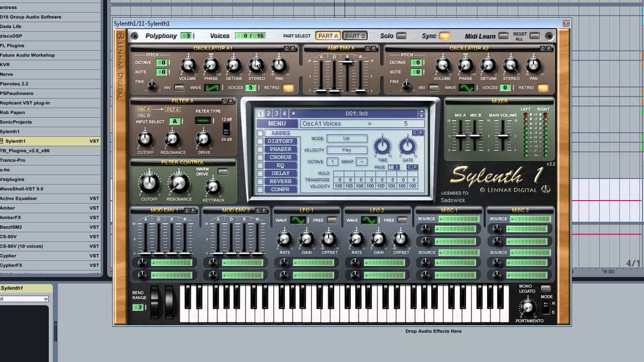Click Filter Control Cutoff knob
This screenshot has height=362, width=644.
[x=149, y=184]
